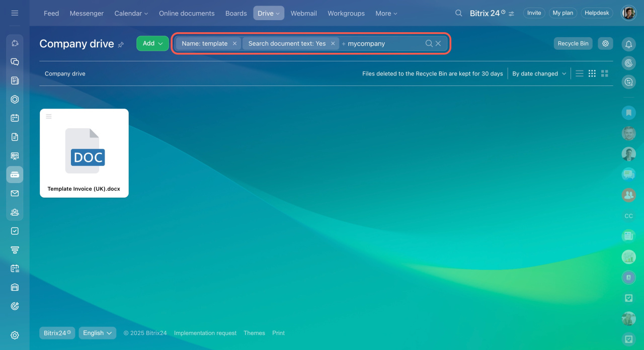The image size is (644, 350).
Task: Open the Recycle Bin
Action: pyautogui.click(x=573, y=44)
